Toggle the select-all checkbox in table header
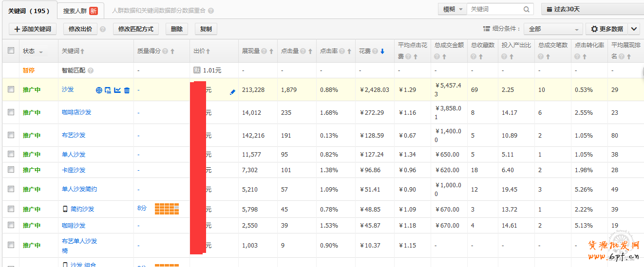The width and height of the screenshot is (644, 267). pyautogui.click(x=11, y=50)
